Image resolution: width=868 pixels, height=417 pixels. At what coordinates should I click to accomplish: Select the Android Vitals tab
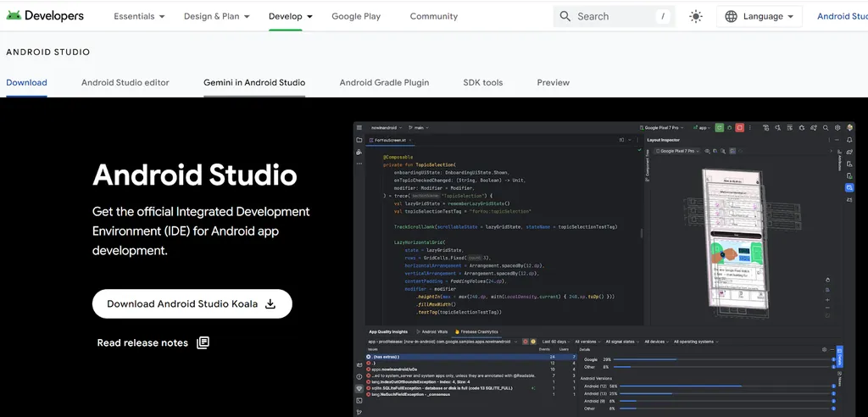pos(431,331)
